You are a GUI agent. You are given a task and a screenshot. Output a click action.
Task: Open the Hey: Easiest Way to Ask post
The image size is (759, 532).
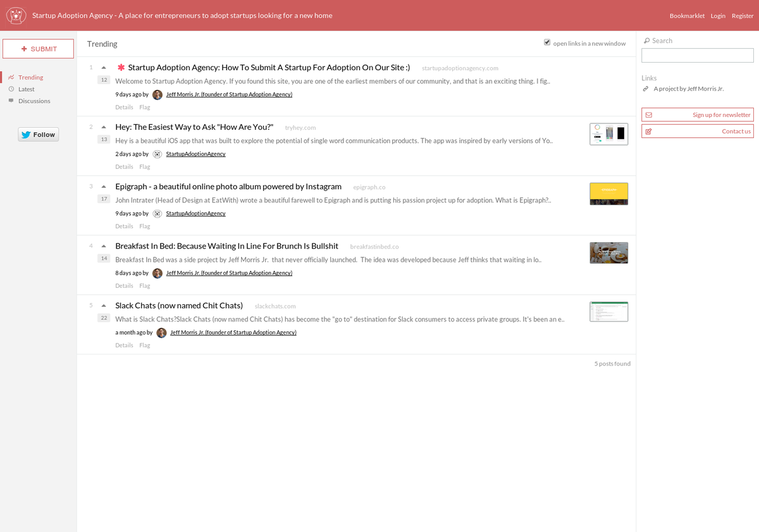[x=194, y=127]
